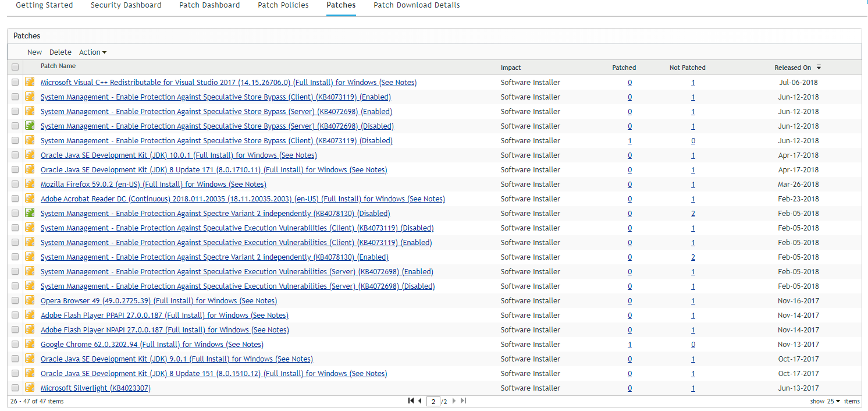The image size is (868, 411).
Task: Click the '26 - 47 of 47 items' status text
Action: [x=37, y=401]
